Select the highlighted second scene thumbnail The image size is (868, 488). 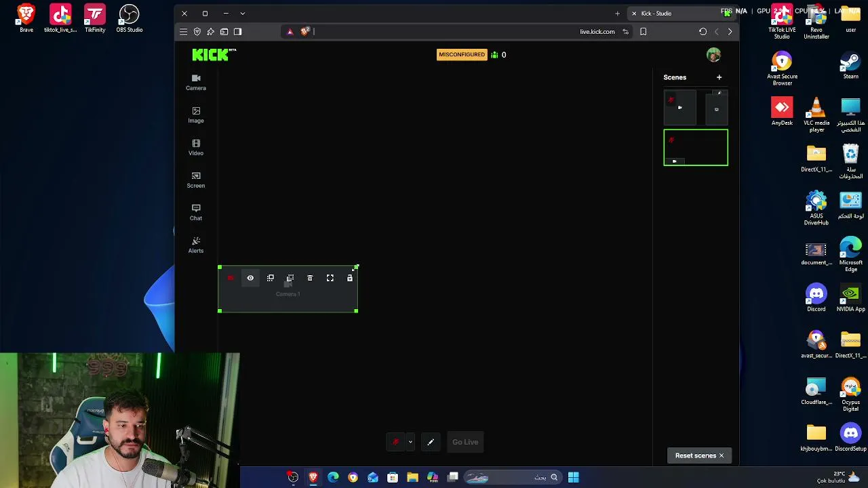pyautogui.click(x=696, y=148)
